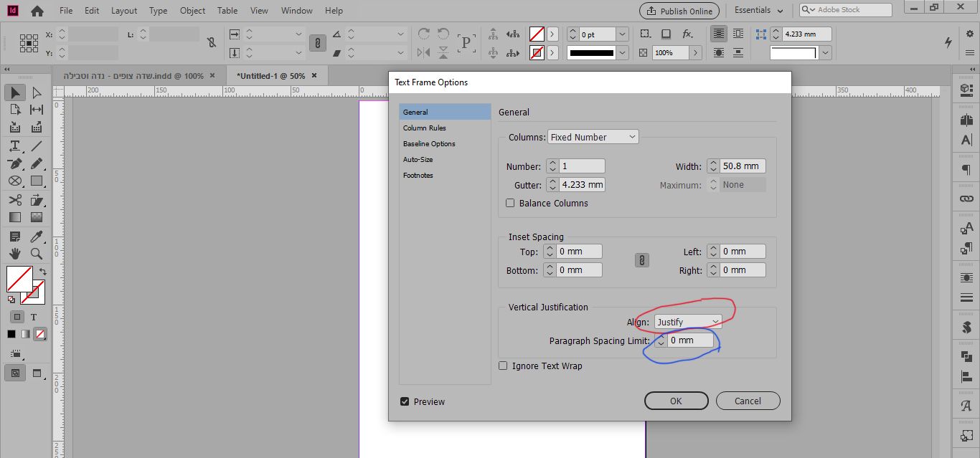Viewport: 980px width, 458px height.
Task: Click the Publish Online button
Action: [679, 11]
